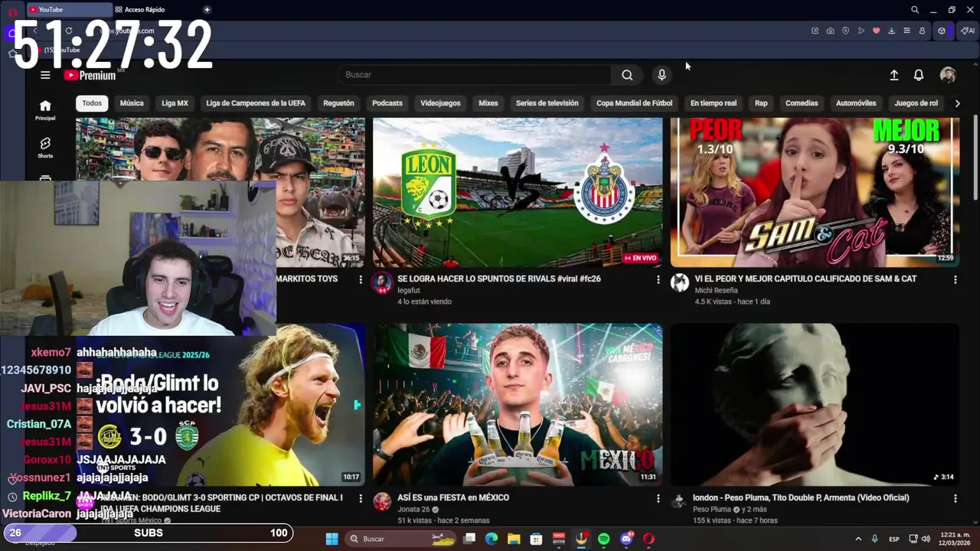Select Liga de Campeones de la UEFA chip
980x551 pixels.
pyautogui.click(x=256, y=103)
